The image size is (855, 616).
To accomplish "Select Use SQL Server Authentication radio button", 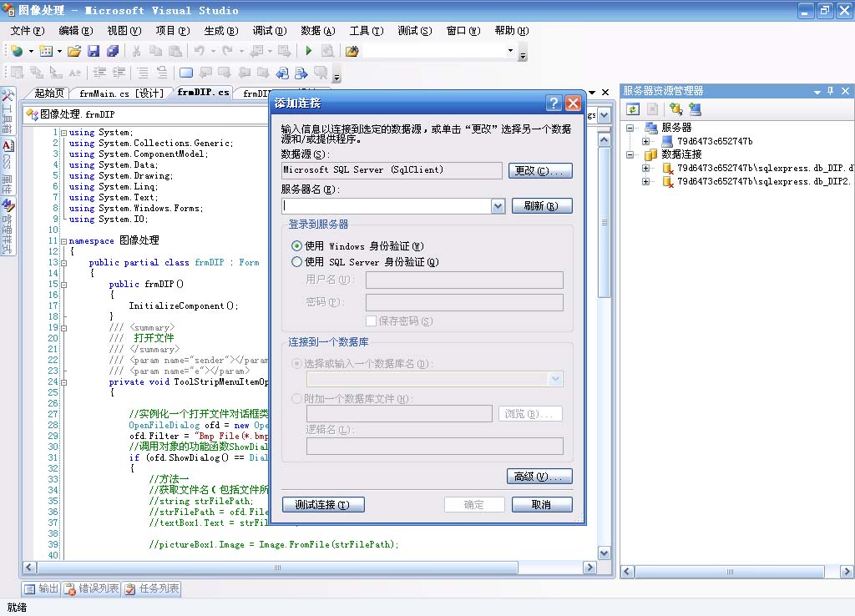I will (x=296, y=262).
